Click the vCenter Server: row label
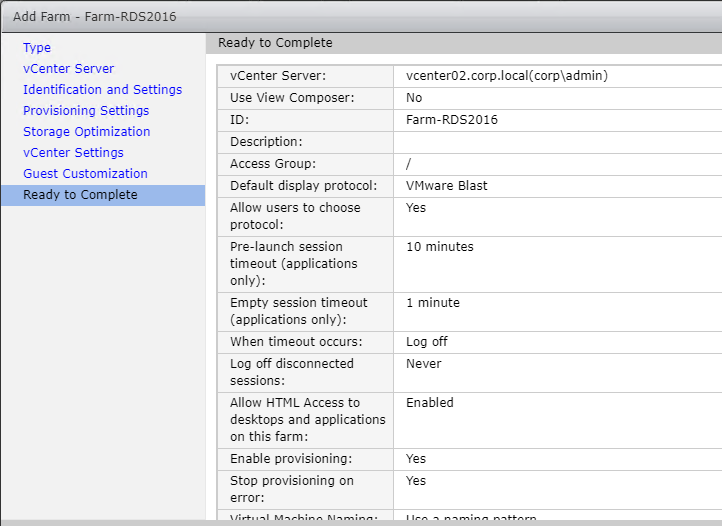Viewport: 722px width, 526px height. point(278,76)
